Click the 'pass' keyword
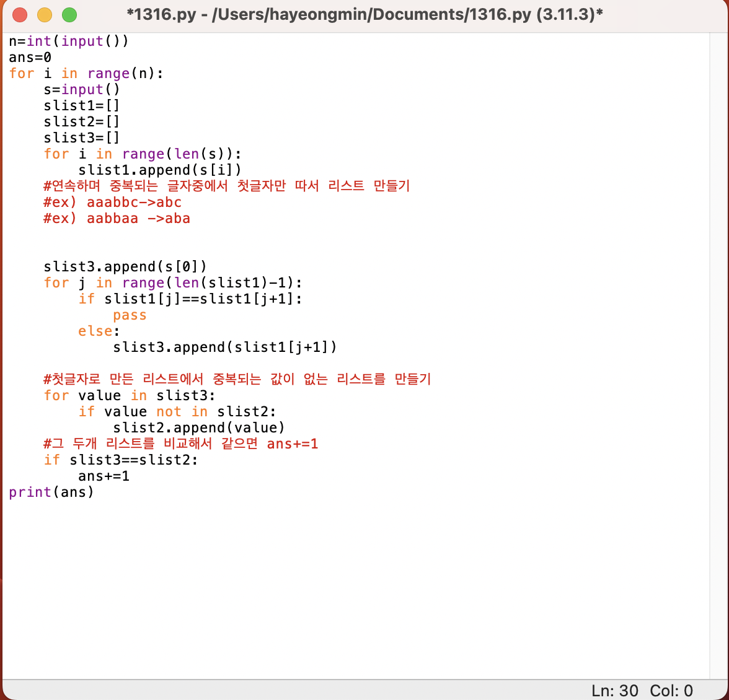This screenshot has width=729, height=700. pos(130,315)
